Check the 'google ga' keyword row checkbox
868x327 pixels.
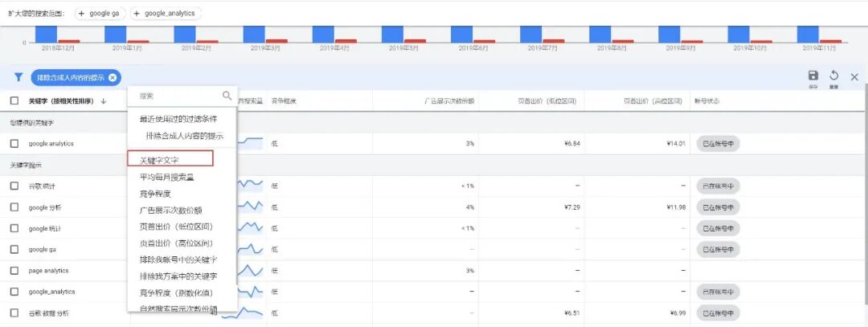click(14, 250)
